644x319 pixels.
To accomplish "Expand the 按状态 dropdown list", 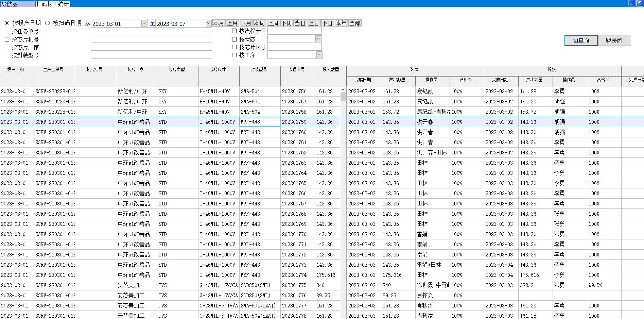I will pyautogui.click(x=318, y=39).
